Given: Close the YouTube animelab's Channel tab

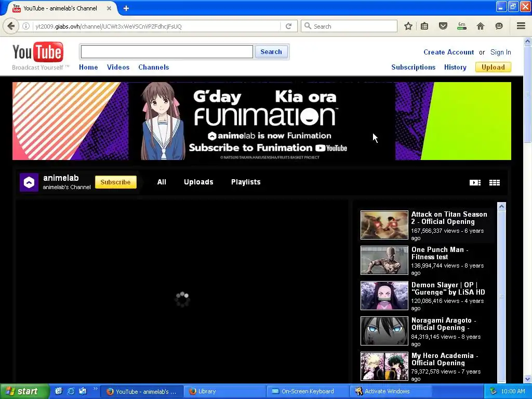Looking at the screenshot, I should tap(109, 8).
